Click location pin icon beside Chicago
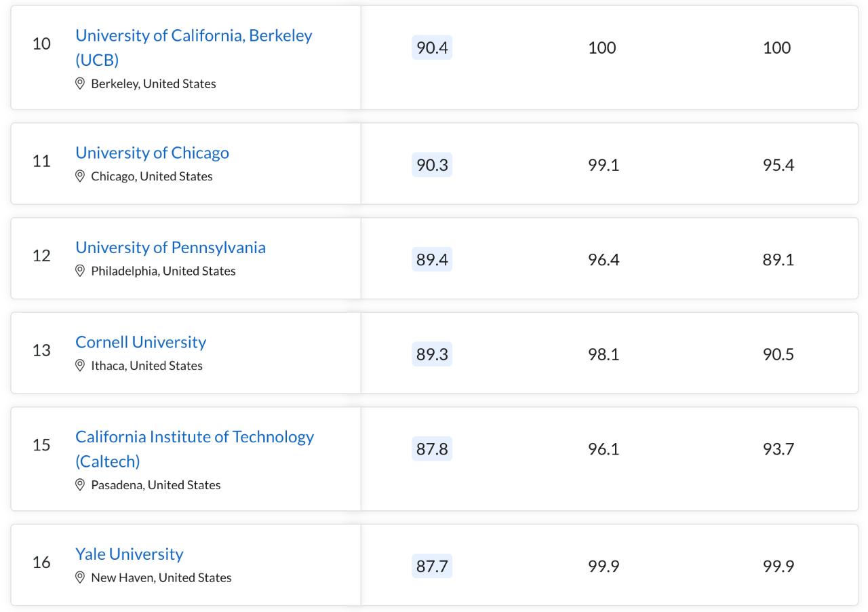This screenshot has width=868, height=612. point(80,176)
